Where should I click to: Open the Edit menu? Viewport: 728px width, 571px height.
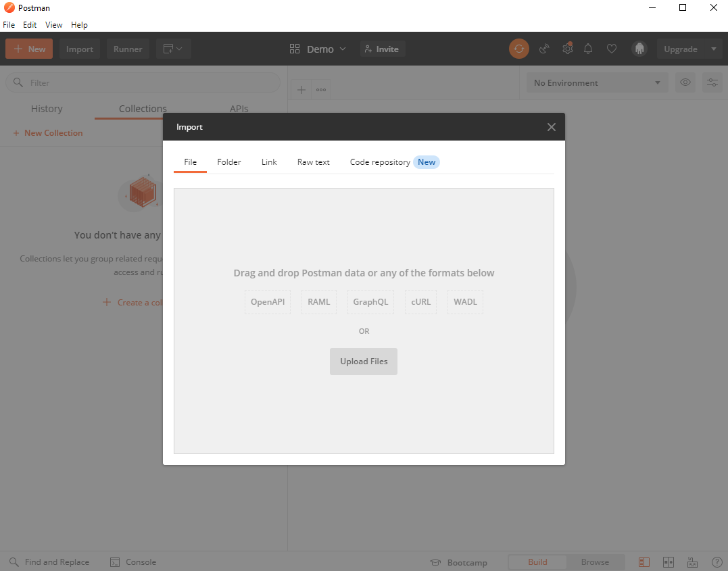point(30,24)
